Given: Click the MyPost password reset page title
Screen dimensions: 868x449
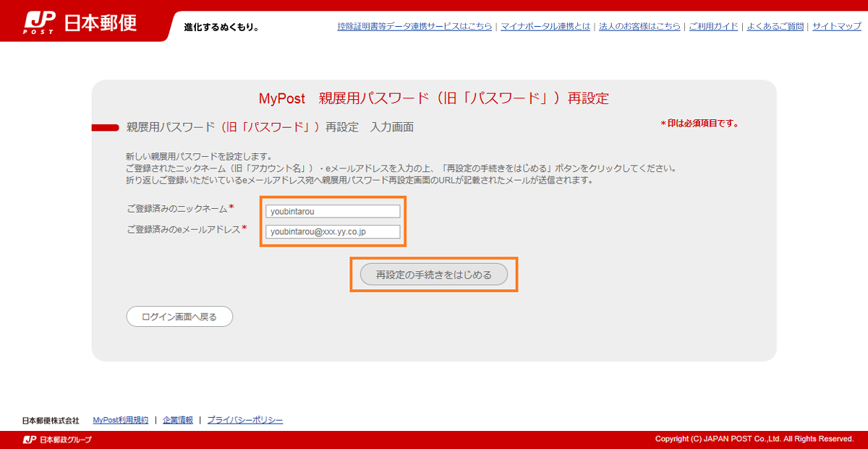Looking at the screenshot, I should click(434, 98).
